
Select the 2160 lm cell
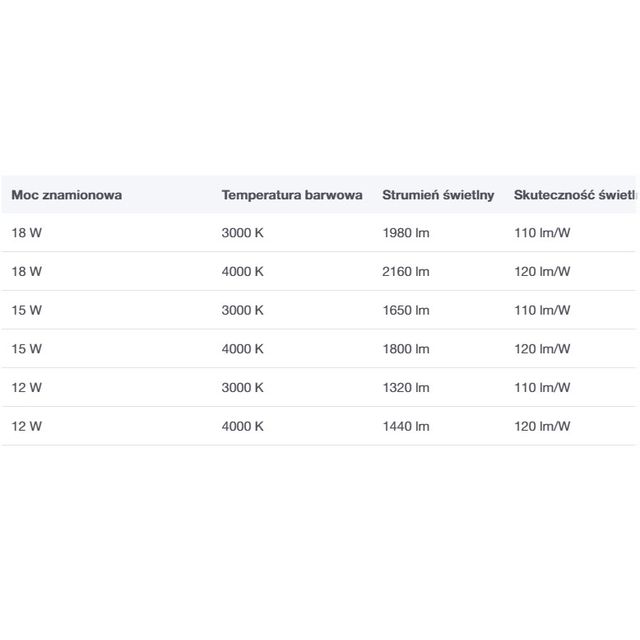406,271
